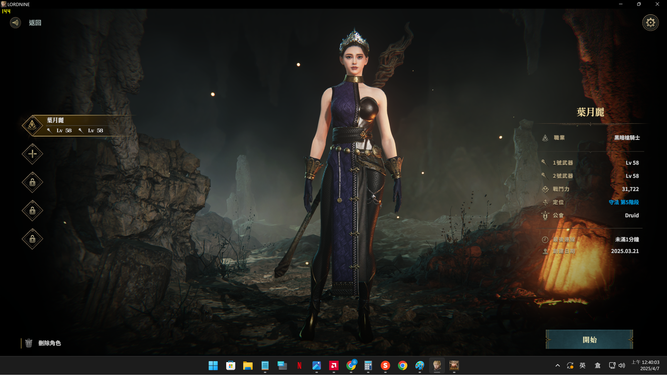This screenshot has width=667, height=375.
Task: Open Google Chrome from taskbar
Action: (x=402, y=365)
